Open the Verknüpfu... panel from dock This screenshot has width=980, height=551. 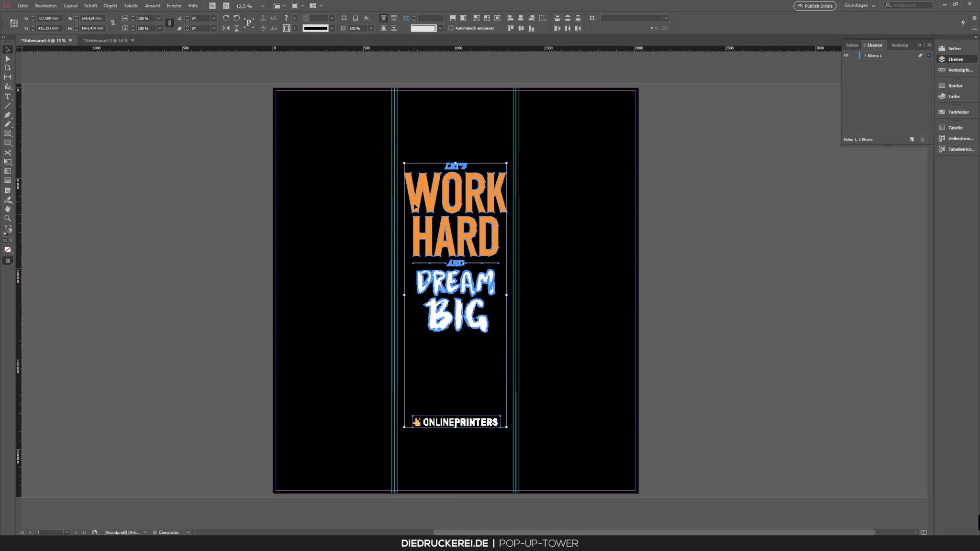tap(960, 70)
